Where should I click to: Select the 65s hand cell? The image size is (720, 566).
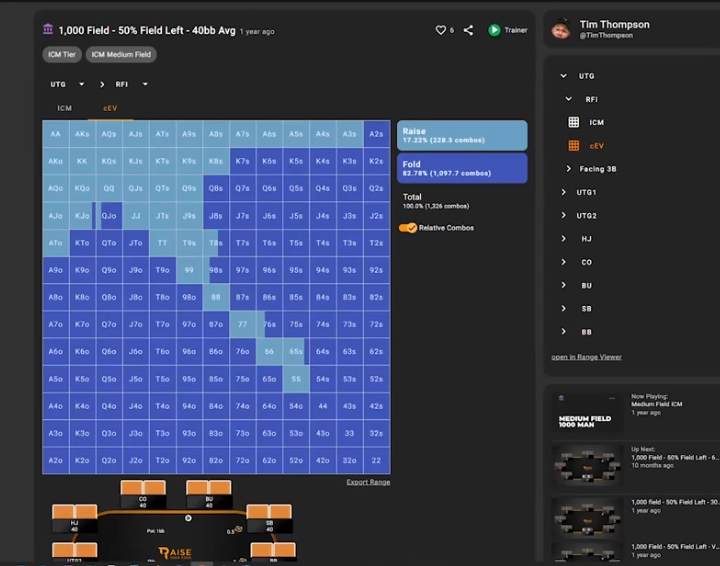296,352
